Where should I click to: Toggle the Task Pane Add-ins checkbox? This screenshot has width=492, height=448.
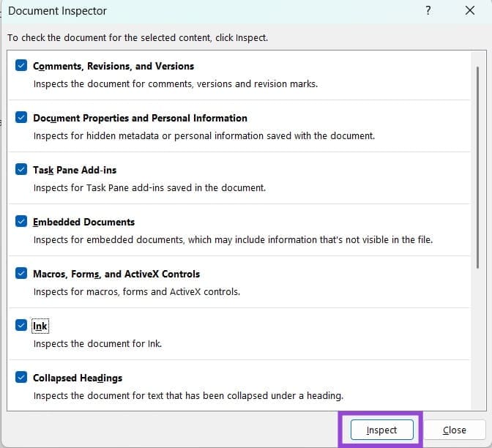click(21, 170)
